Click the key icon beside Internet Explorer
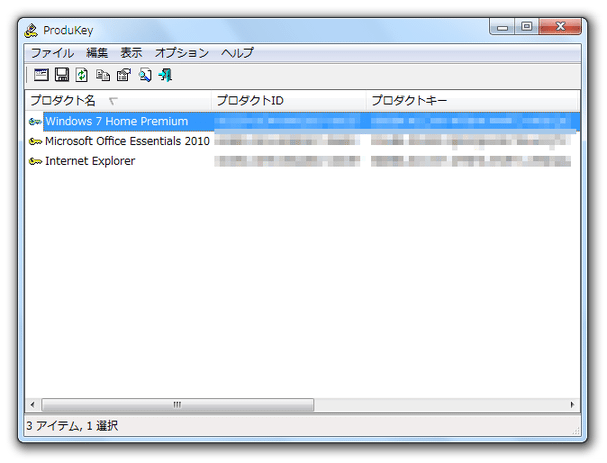The image size is (607, 463). pos(35,161)
